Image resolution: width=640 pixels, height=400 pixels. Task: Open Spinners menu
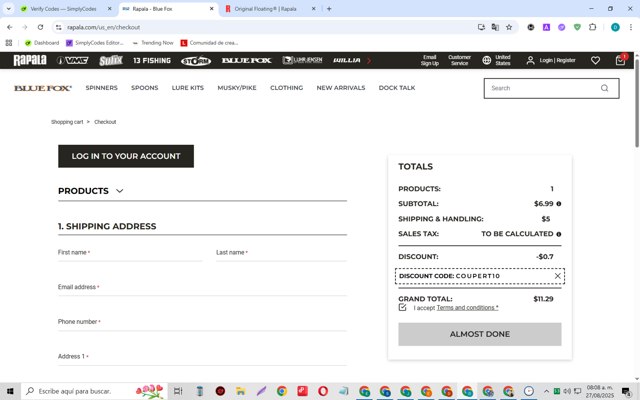102,88
